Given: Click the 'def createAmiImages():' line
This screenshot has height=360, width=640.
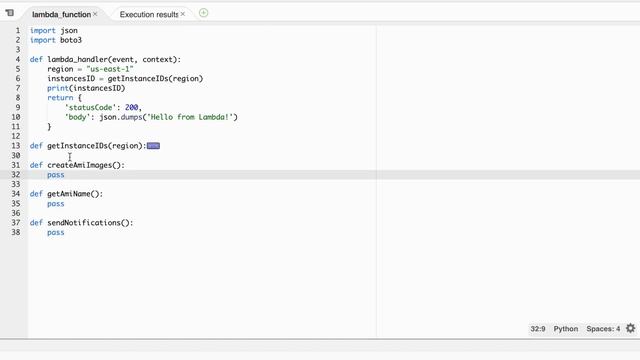Looking at the screenshot, I should (x=77, y=165).
